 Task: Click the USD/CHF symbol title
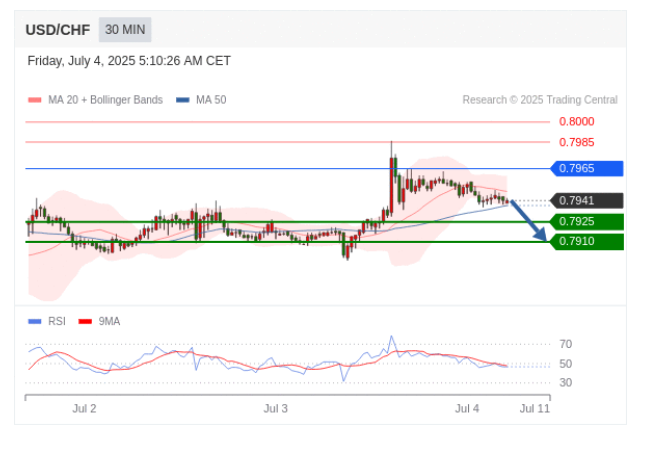pos(59,30)
